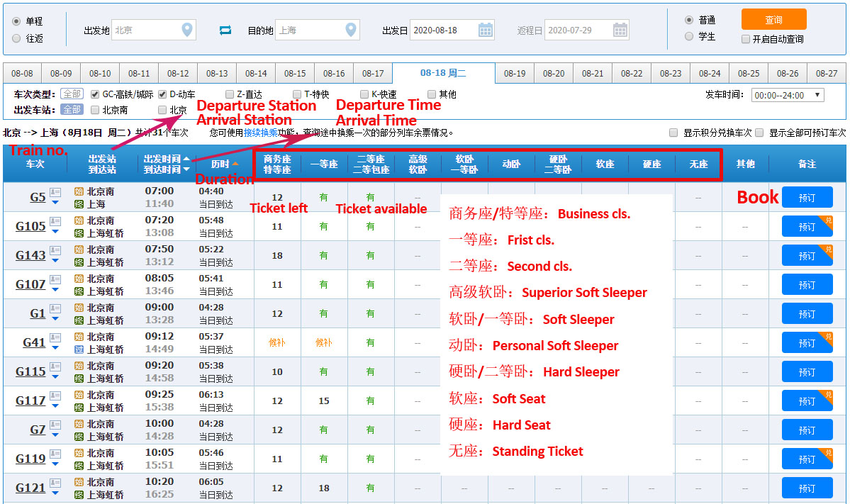Image resolution: width=850 pixels, height=504 pixels.
Task: Click the return date calendar icon
Action: pos(620,30)
